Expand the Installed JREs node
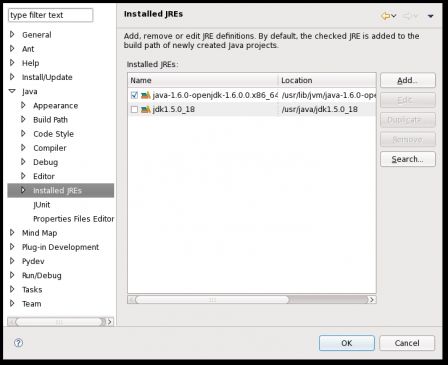The image size is (448, 365). click(x=23, y=190)
